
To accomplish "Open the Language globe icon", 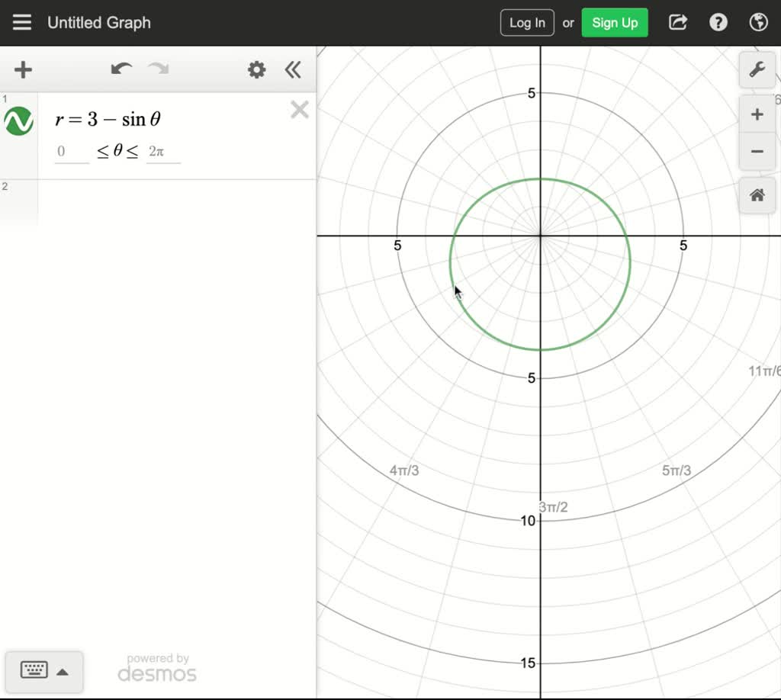I will click(x=759, y=22).
